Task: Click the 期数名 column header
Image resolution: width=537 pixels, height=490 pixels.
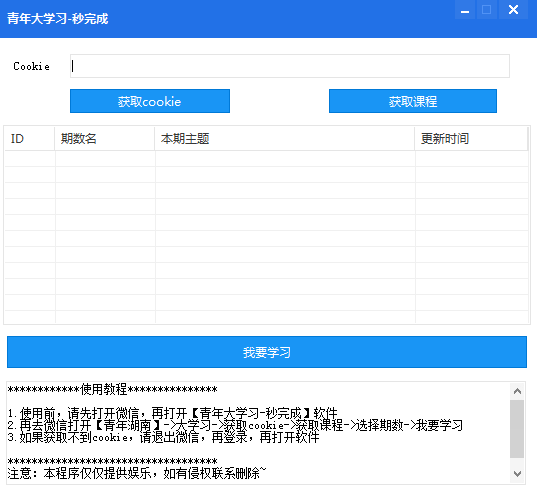Action: [x=104, y=139]
